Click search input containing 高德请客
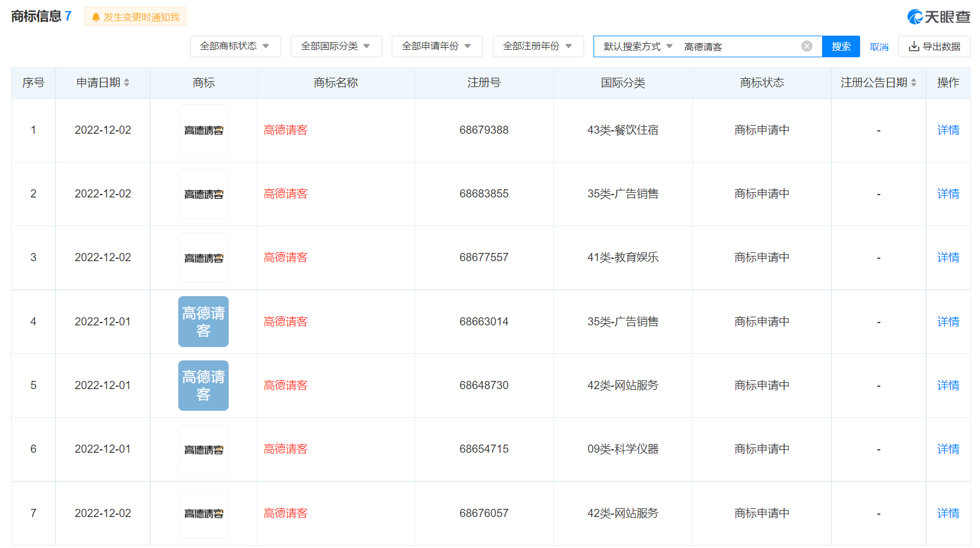980x548 pixels. [740, 46]
